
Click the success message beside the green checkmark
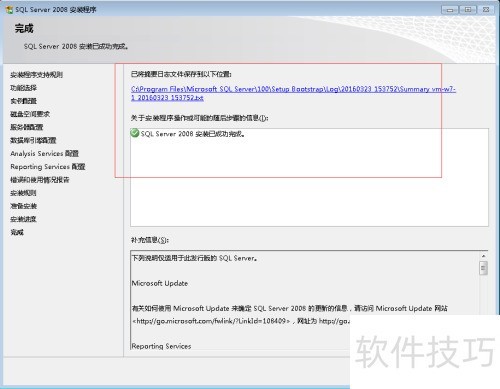pyautogui.click(x=193, y=134)
